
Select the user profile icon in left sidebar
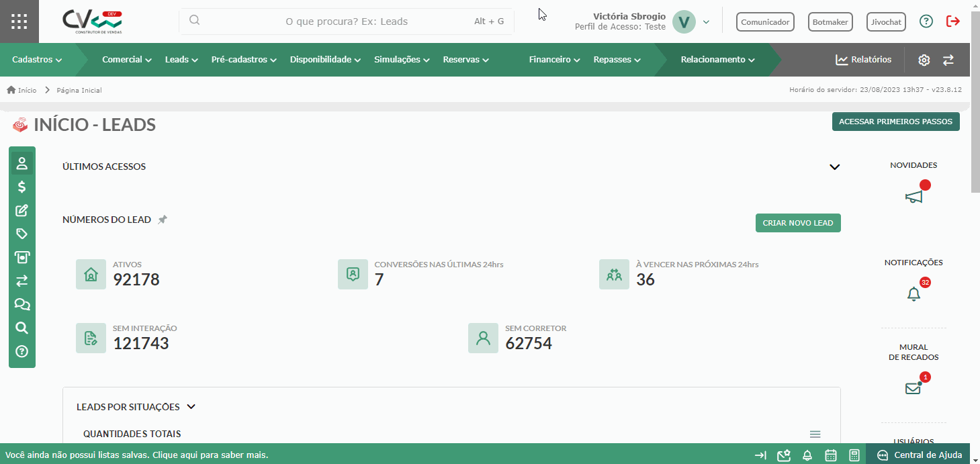point(22,163)
